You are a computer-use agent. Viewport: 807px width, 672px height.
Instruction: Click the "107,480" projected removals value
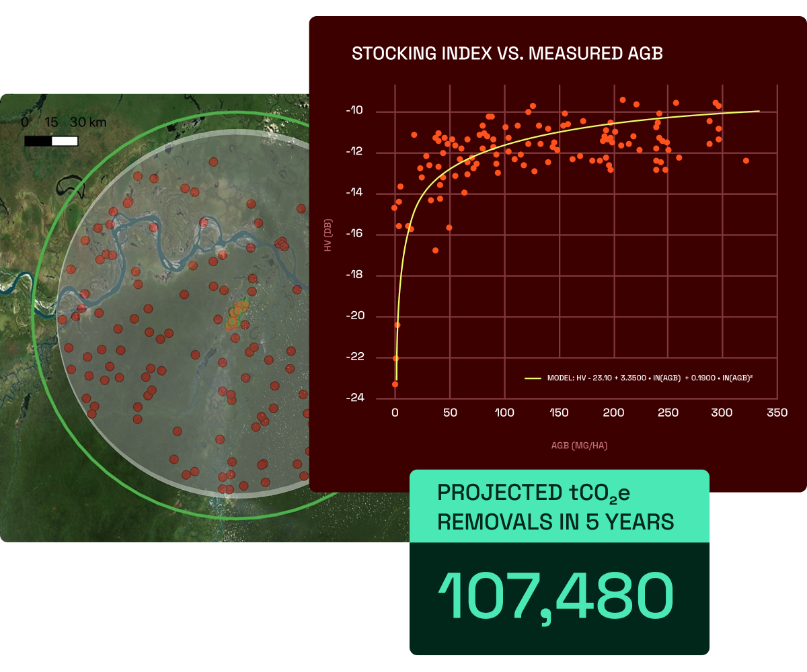point(555,597)
